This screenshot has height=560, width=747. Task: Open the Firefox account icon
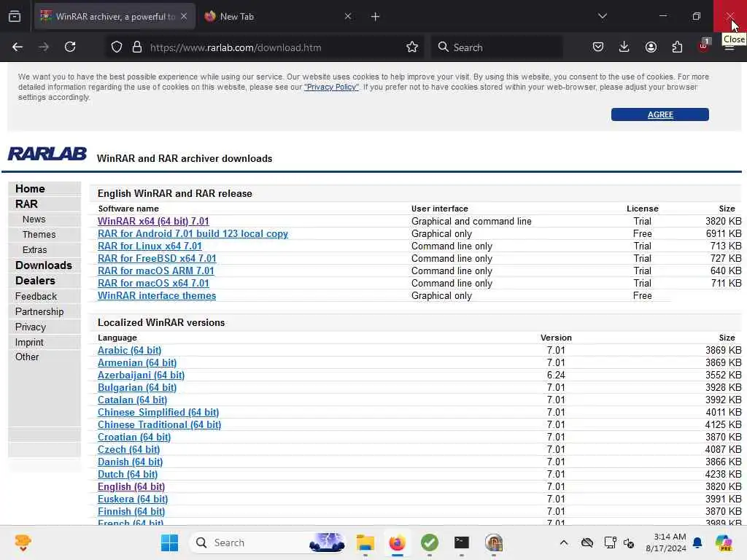pyautogui.click(x=651, y=47)
